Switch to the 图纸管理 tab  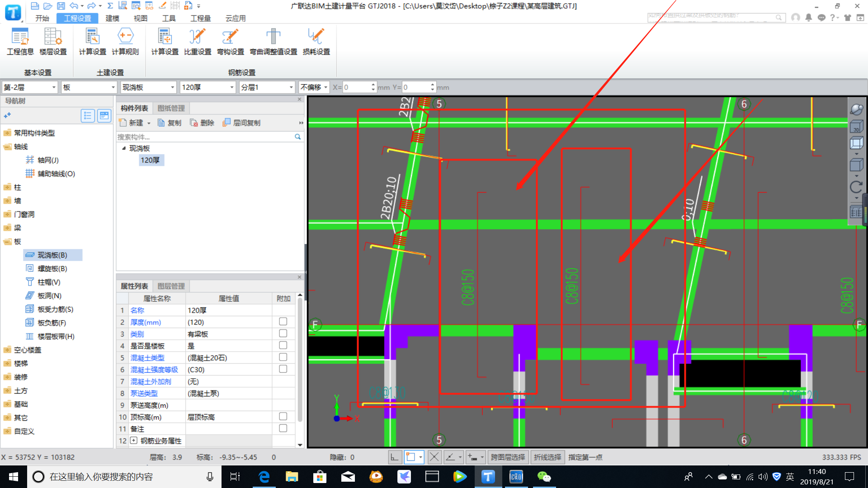(171, 108)
